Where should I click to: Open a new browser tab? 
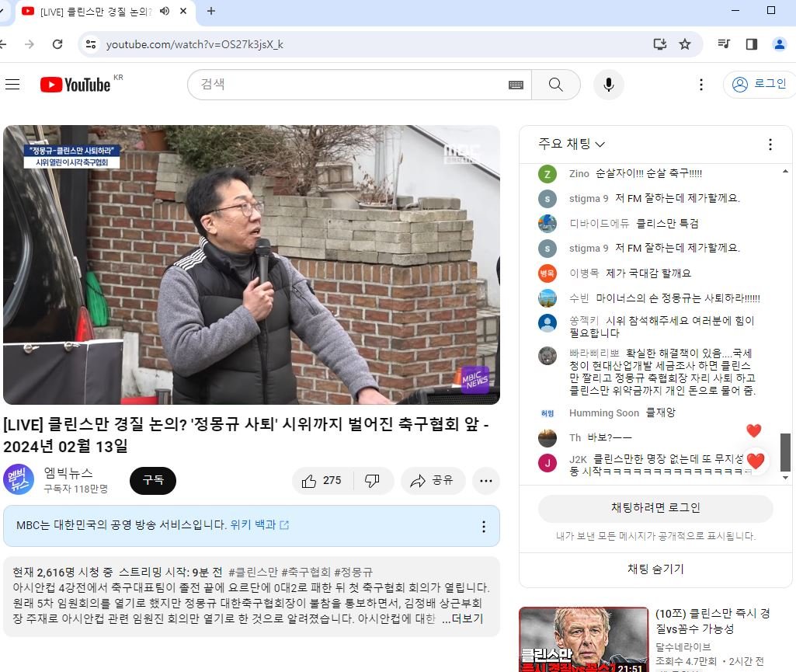click(x=211, y=11)
